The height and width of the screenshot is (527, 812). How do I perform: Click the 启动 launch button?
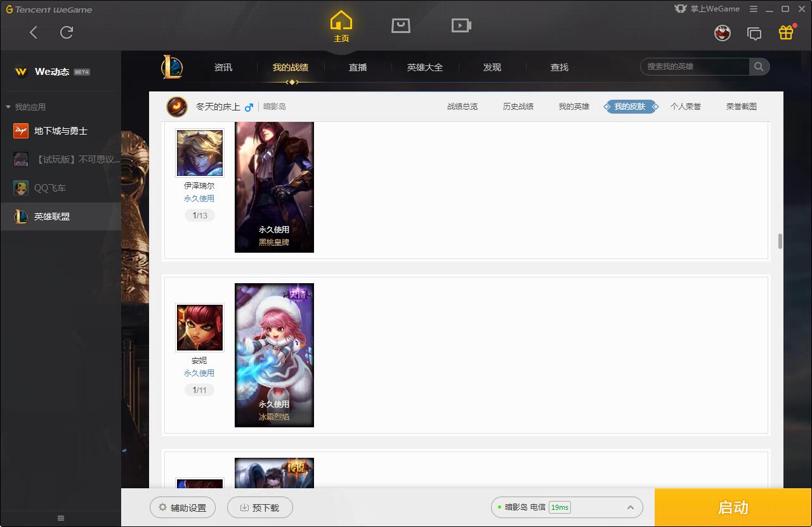(733, 507)
